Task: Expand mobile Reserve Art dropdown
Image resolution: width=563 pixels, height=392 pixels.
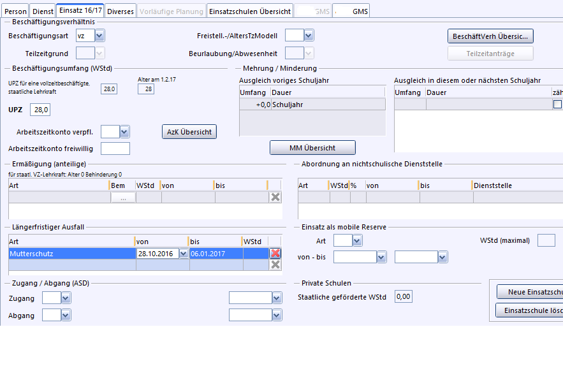Action: point(357,240)
